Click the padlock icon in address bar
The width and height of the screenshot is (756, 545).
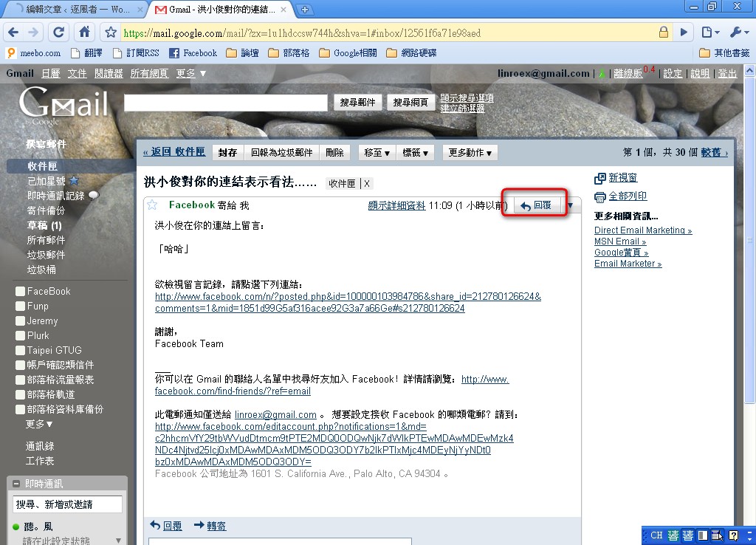664,32
